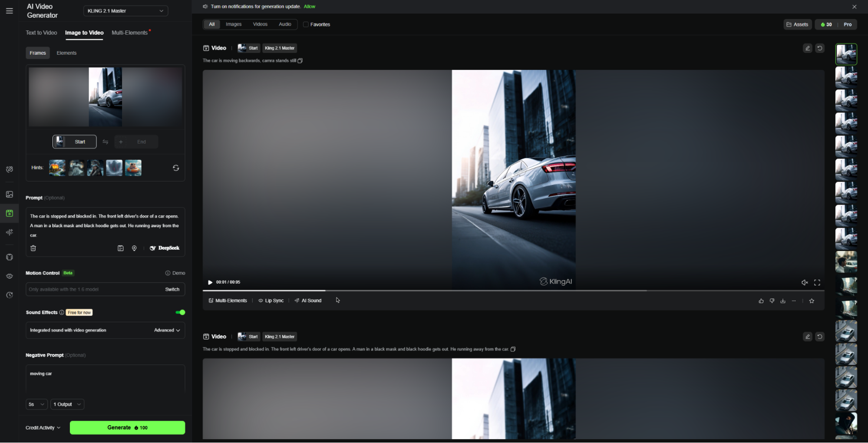Viewport: 868px width, 443px height.
Task: Open fullscreen view of the video
Action: [817, 283]
